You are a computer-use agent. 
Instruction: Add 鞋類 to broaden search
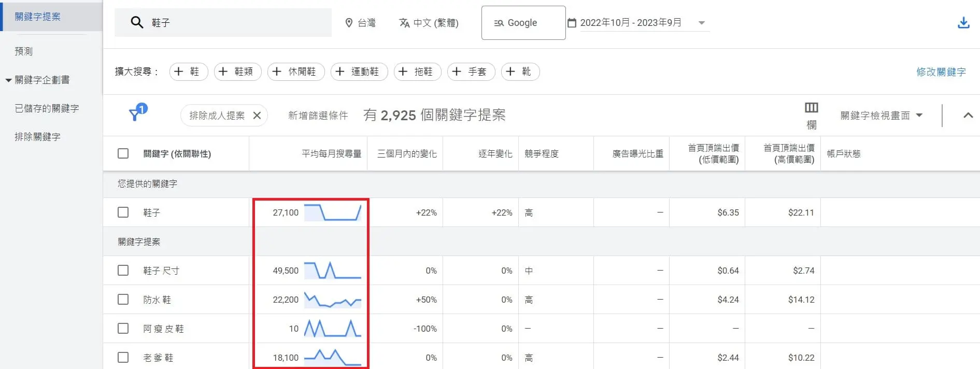238,72
